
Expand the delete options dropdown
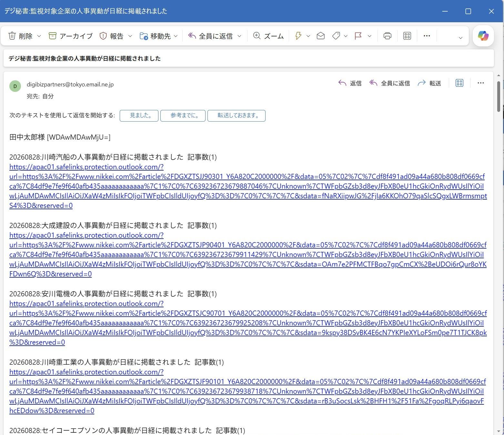coord(39,36)
